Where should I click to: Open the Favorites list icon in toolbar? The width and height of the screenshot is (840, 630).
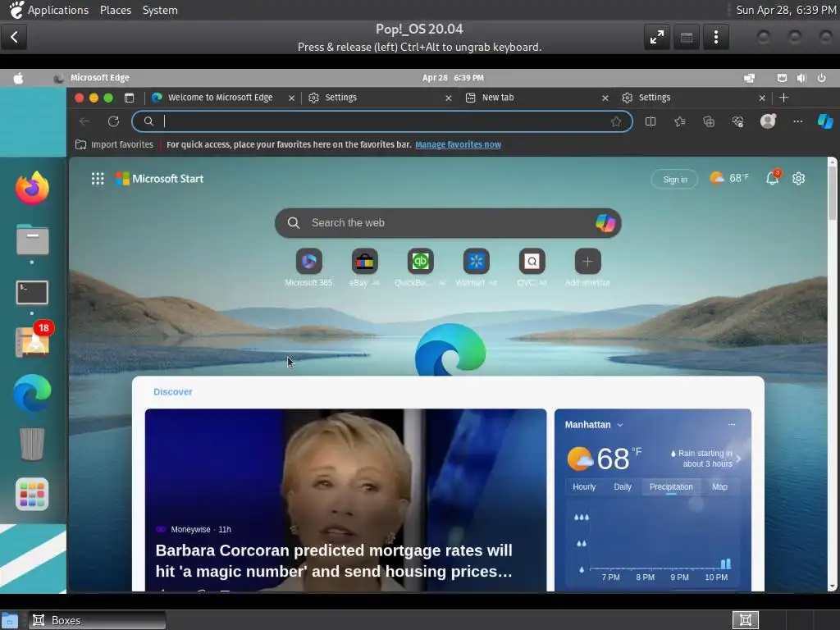680,121
